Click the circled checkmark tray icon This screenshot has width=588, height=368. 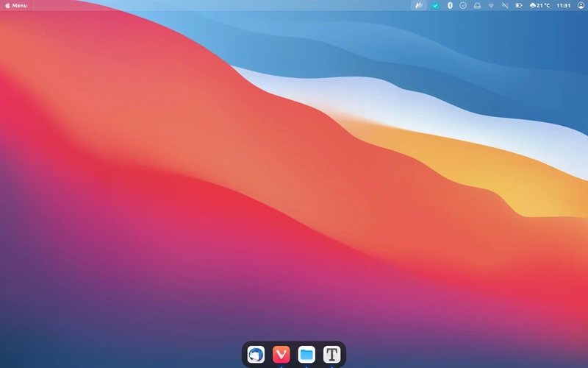[463, 5]
